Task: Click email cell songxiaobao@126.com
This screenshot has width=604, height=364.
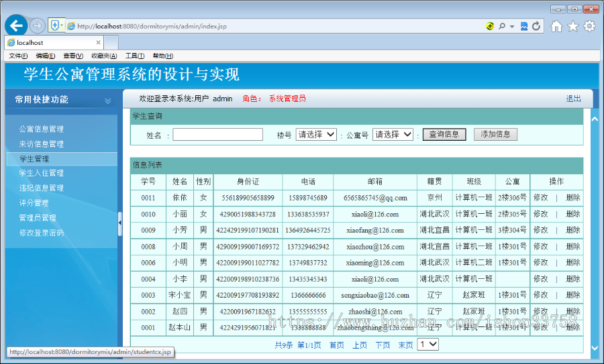Action: 375,295
